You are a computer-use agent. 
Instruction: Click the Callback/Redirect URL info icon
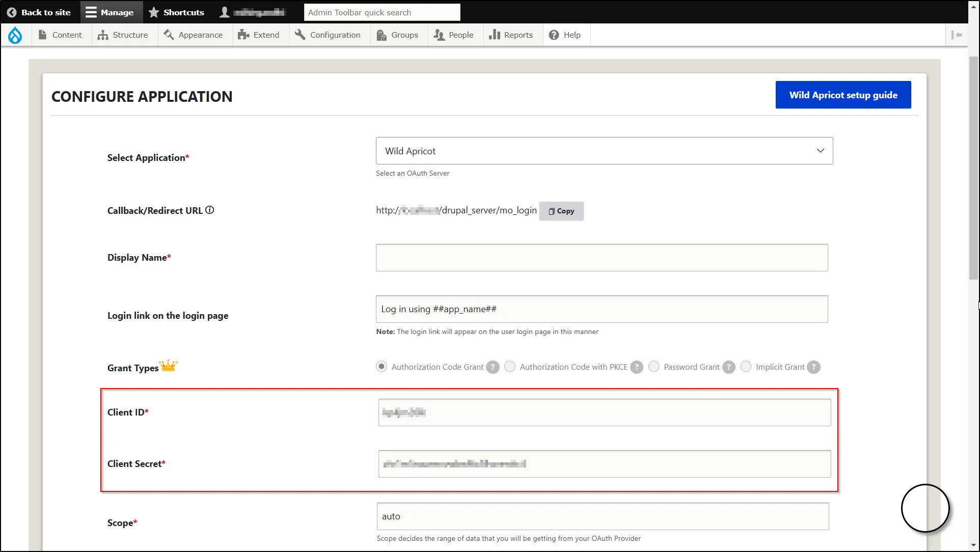click(210, 210)
